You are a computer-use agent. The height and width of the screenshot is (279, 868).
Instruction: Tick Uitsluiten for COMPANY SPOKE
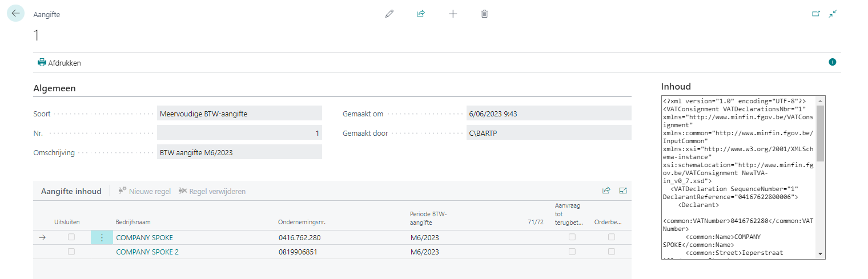click(x=71, y=237)
